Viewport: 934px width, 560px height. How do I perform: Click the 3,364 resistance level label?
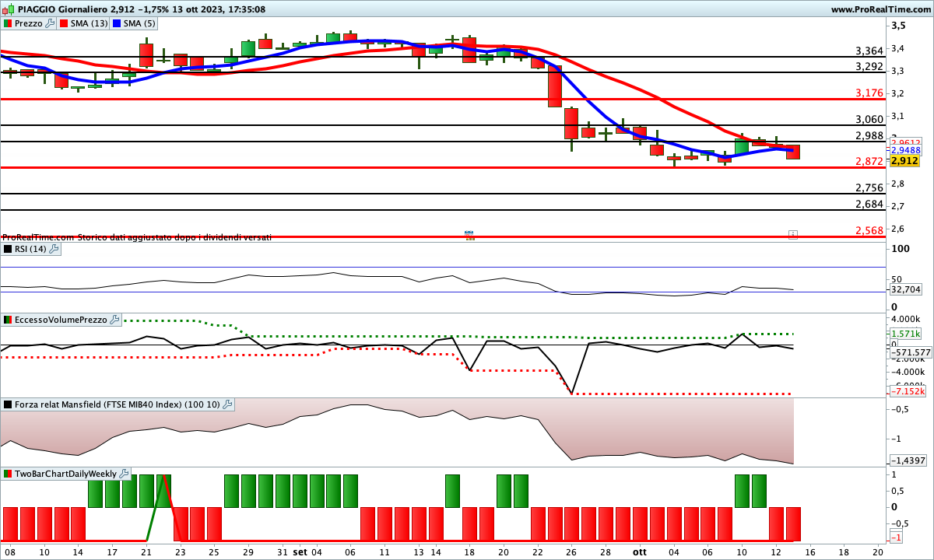[869, 51]
